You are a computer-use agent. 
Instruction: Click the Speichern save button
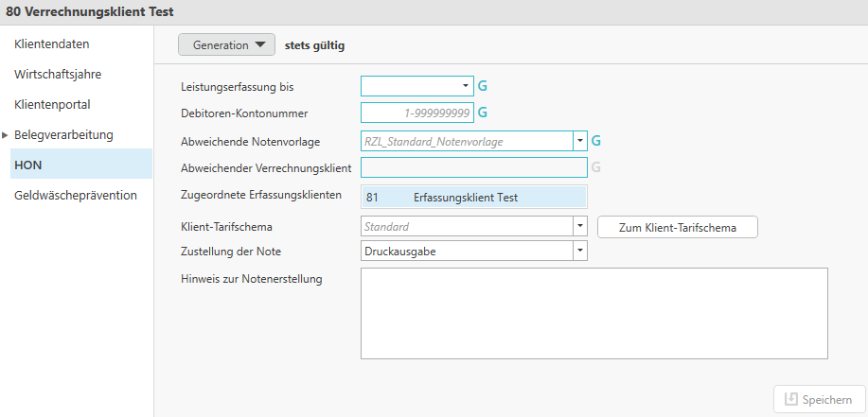pos(819,399)
